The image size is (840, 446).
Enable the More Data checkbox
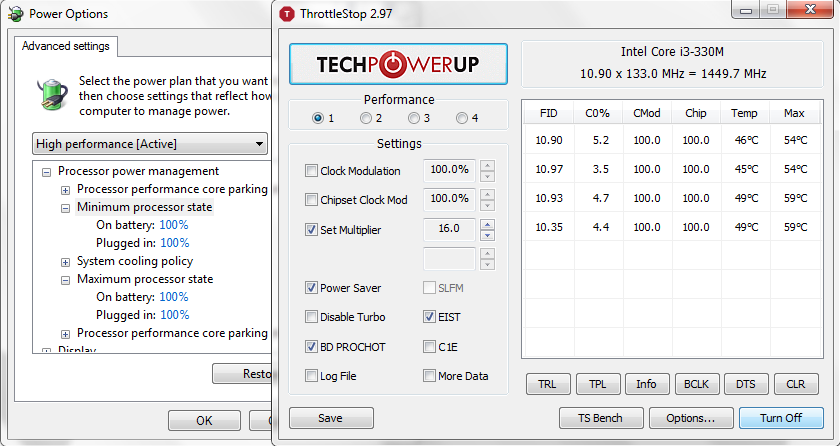coord(429,375)
